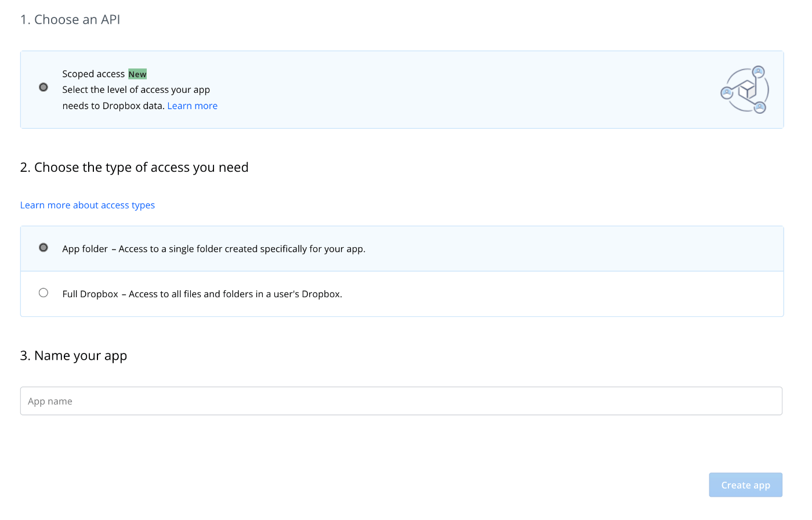
Task: Open the Learn more link under Scoped access
Action: [x=193, y=106]
